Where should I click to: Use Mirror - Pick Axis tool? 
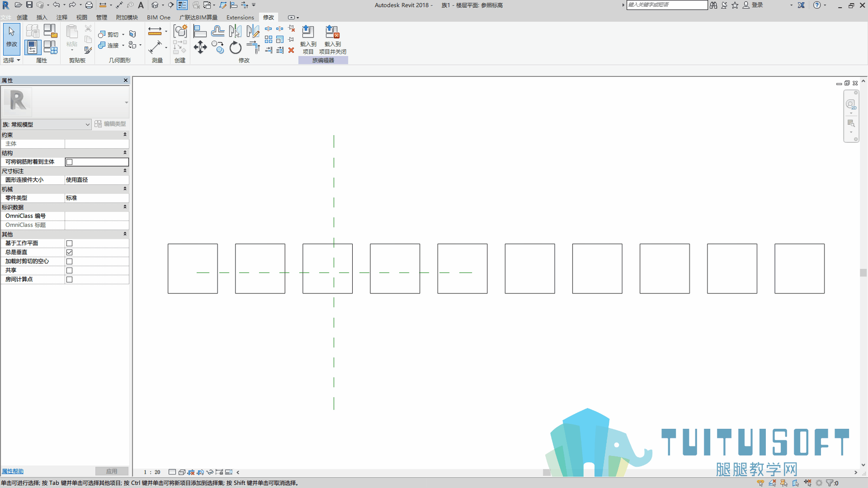236,31
